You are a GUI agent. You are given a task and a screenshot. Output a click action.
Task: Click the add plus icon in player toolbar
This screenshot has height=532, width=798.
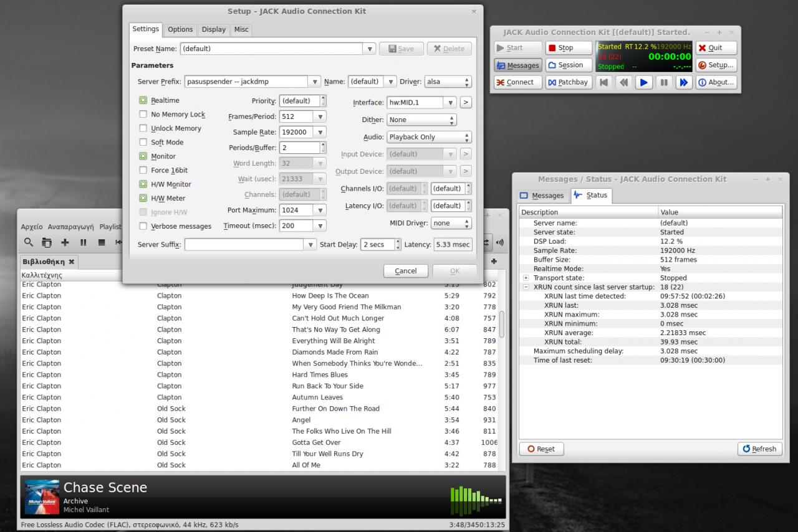click(65, 242)
